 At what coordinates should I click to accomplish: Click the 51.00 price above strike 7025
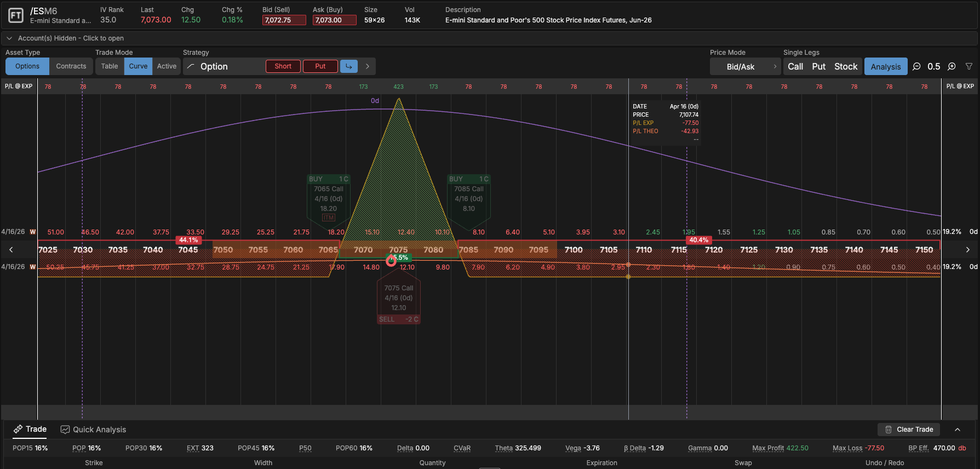(x=56, y=232)
